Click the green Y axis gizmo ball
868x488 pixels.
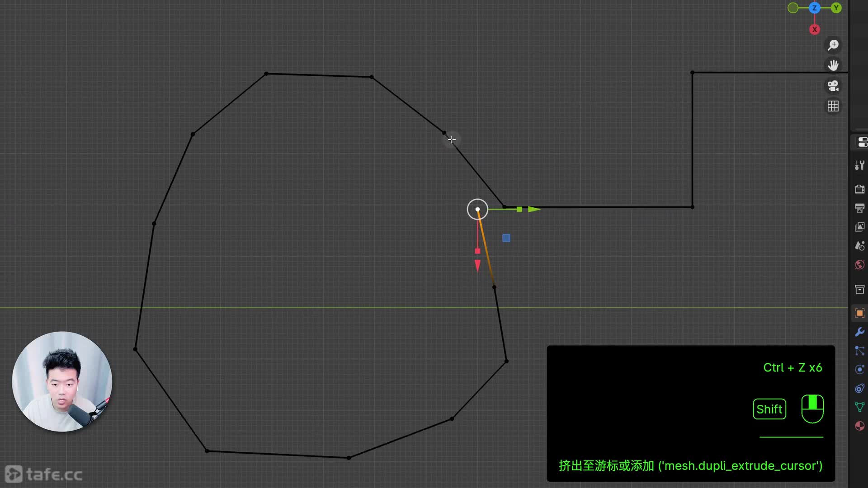point(836,8)
